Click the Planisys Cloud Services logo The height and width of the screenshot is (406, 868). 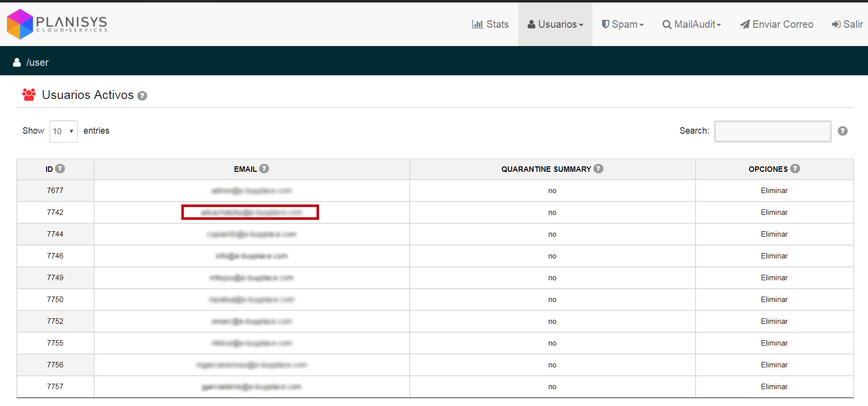click(57, 24)
